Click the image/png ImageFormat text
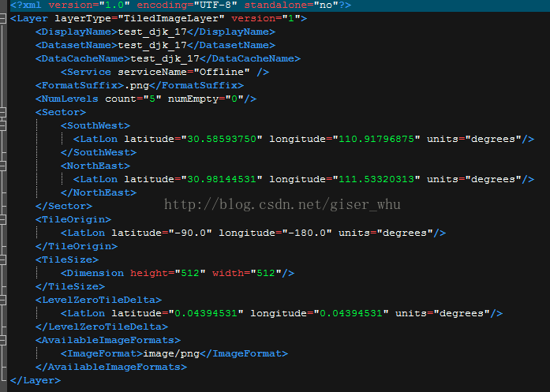The width and height of the screenshot is (550, 392). click(x=171, y=354)
